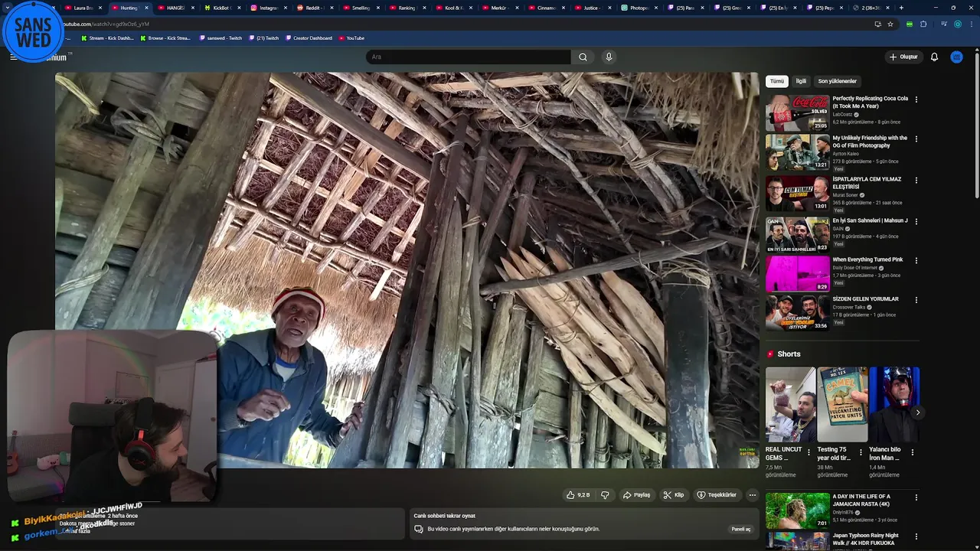Image resolution: width=980 pixels, height=551 pixels.
Task: Open A Day in the Life of Jamaican Rasta
Action: [797, 510]
